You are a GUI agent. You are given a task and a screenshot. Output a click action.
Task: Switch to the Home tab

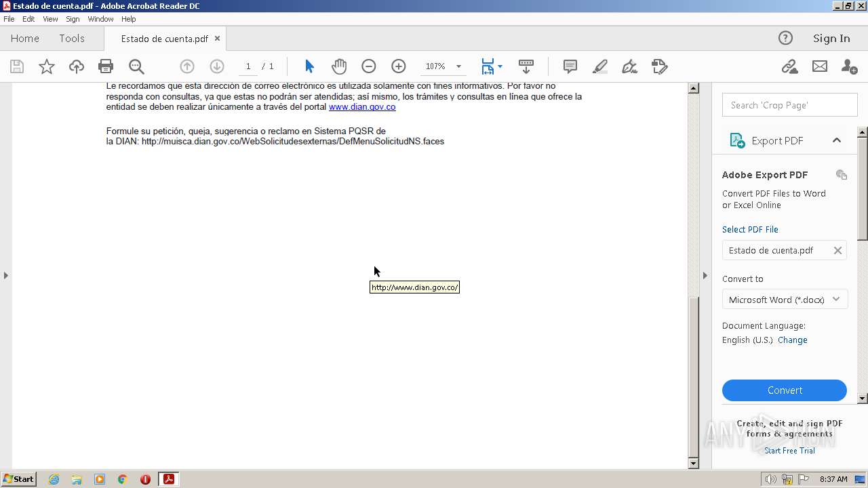pyautogui.click(x=25, y=38)
